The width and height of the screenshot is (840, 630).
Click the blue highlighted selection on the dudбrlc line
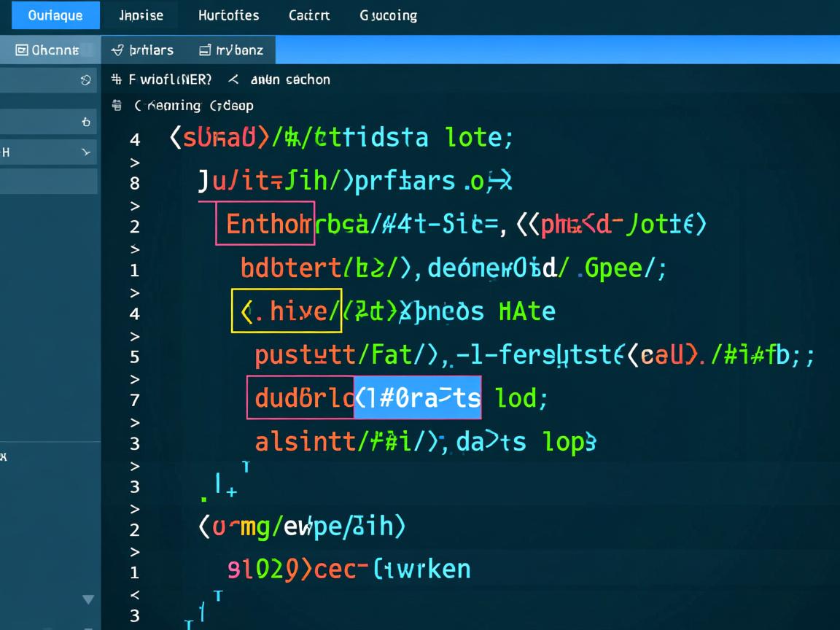click(x=417, y=398)
